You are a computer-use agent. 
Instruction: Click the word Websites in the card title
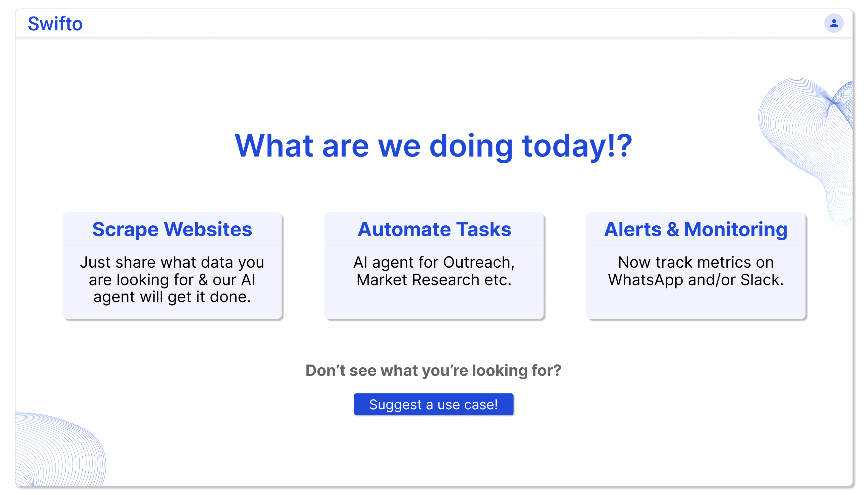pyautogui.click(x=208, y=229)
